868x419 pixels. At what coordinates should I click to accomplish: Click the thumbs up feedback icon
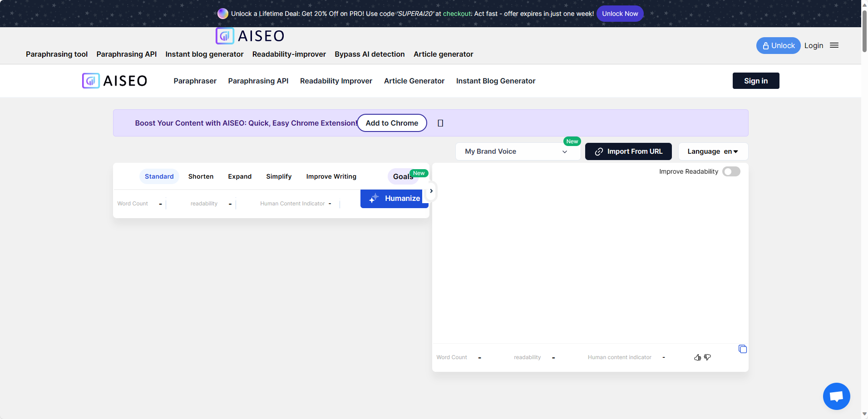point(697,357)
